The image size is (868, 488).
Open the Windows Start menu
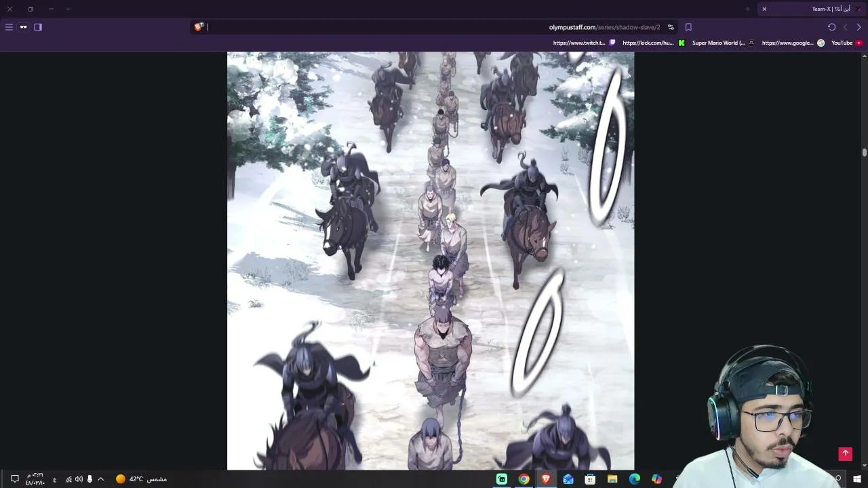click(857, 479)
